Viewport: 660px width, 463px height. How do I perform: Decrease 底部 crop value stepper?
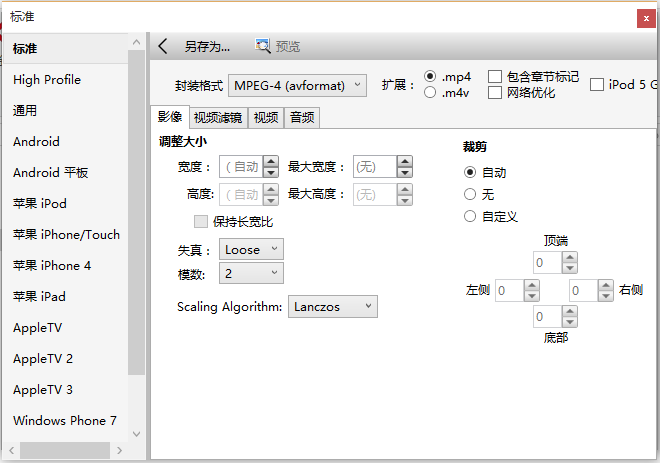pos(570,322)
